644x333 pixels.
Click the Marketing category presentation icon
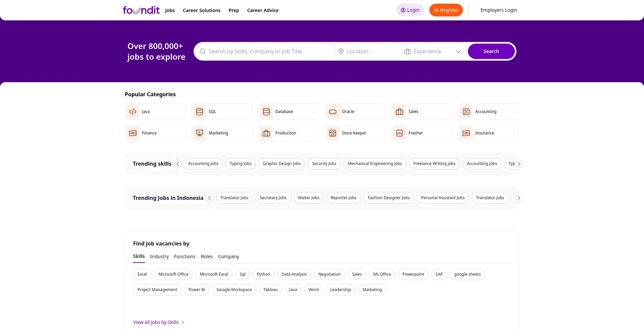(x=200, y=133)
